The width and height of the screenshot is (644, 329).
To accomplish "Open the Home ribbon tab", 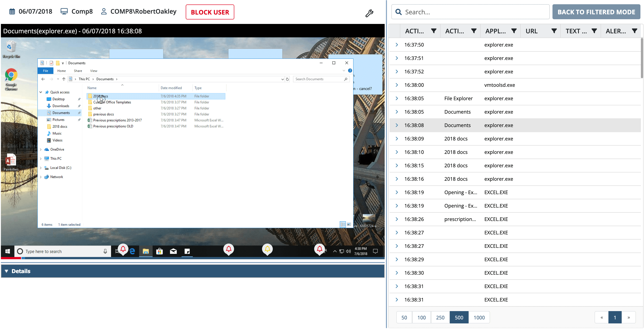I will pyautogui.click(x=62, y=71).
